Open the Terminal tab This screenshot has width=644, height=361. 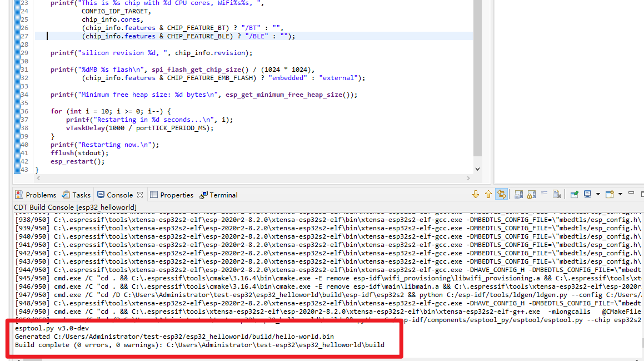pyautogui.click(x=221, y=195)
